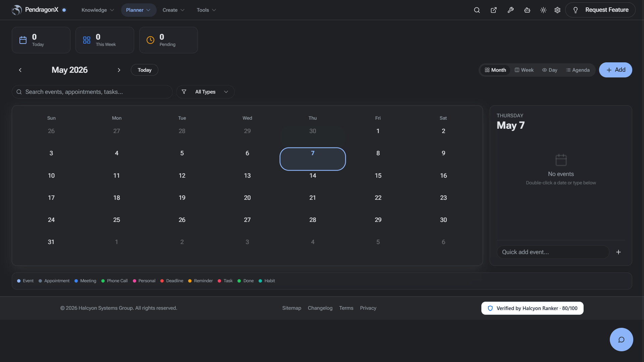Go to next month arrow
This screenshot has width=644, height=362.
pyautogui.click(x=119, y=70)
